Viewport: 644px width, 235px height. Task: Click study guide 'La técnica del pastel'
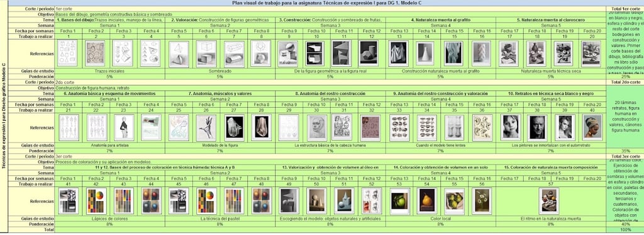[x=219, y=219]
